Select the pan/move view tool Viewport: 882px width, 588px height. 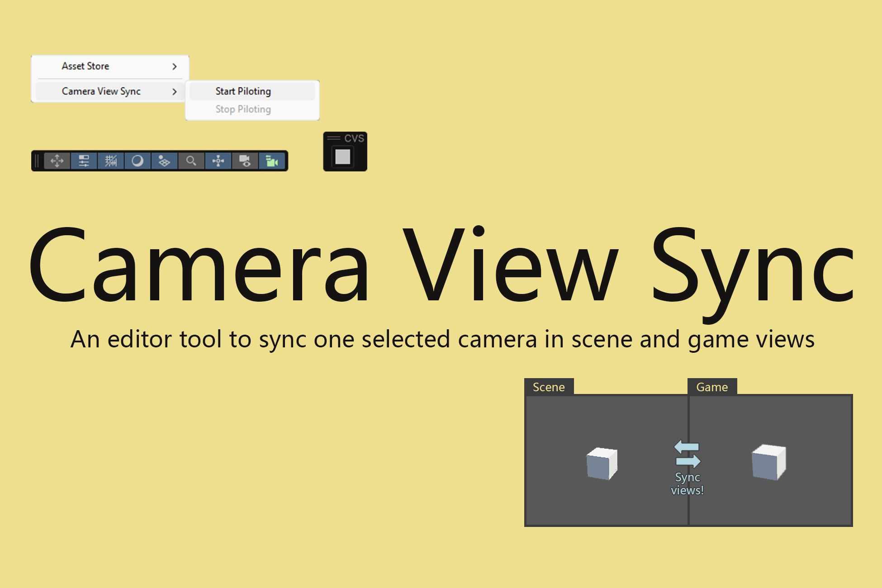(57, 161)
